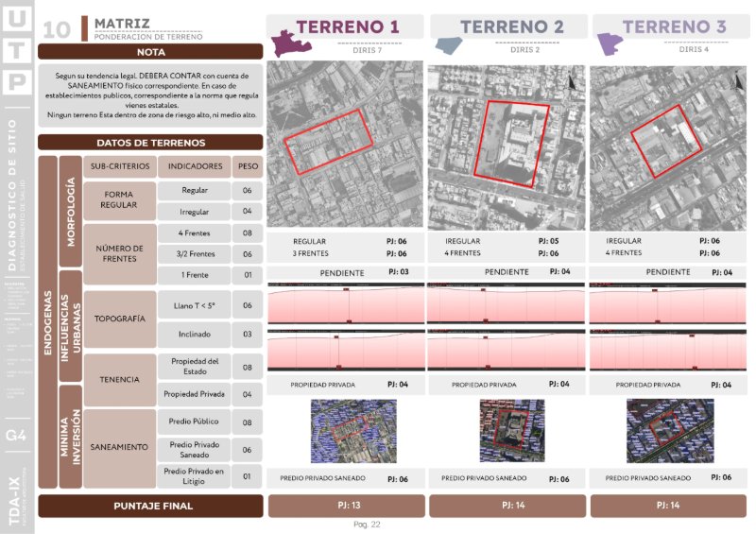Click the UTP logo letter U block
The image size is (756, 534).
pyautogui.click(x=17, y=18)
